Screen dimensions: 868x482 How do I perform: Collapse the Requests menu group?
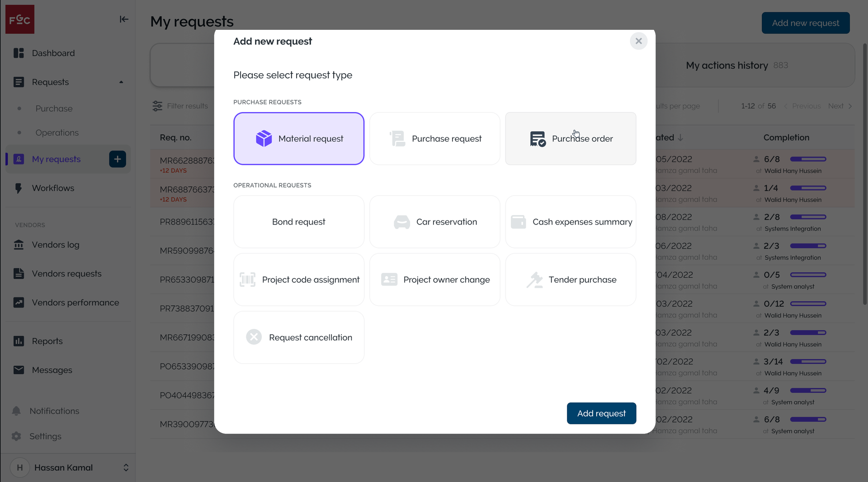(x=121, y=82)
